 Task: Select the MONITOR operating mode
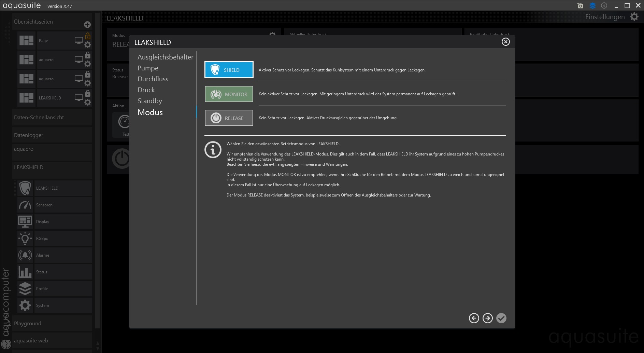point(229,94)
